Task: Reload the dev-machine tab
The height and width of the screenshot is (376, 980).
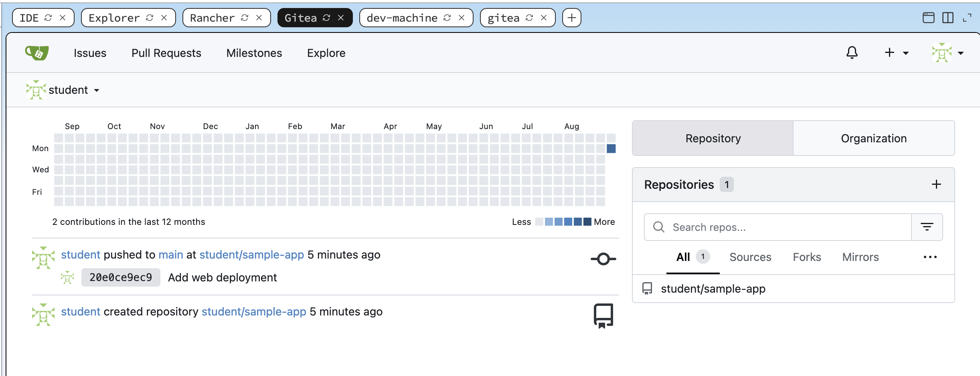Action: [x=447, y=18]
